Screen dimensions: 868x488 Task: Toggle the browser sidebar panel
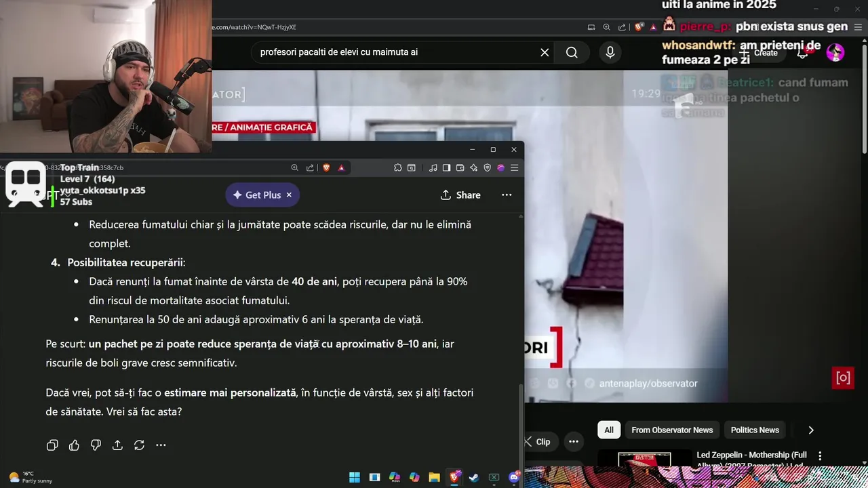(446, 168)
